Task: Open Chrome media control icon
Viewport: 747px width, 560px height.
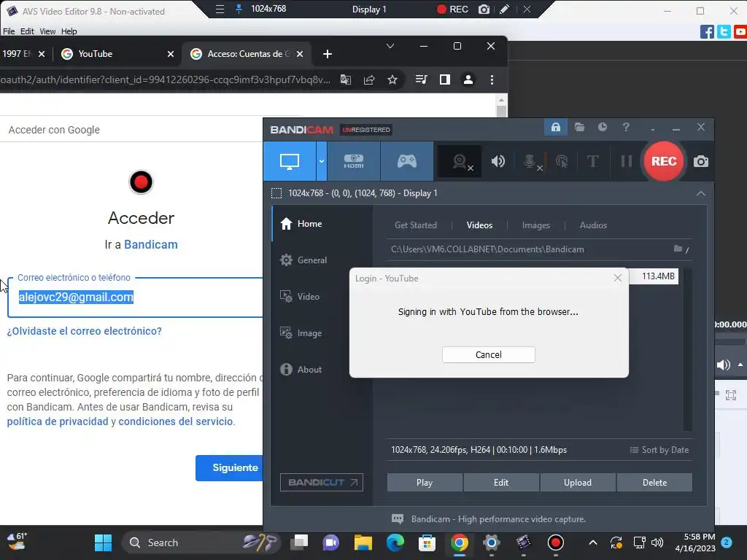Action: 421,79
